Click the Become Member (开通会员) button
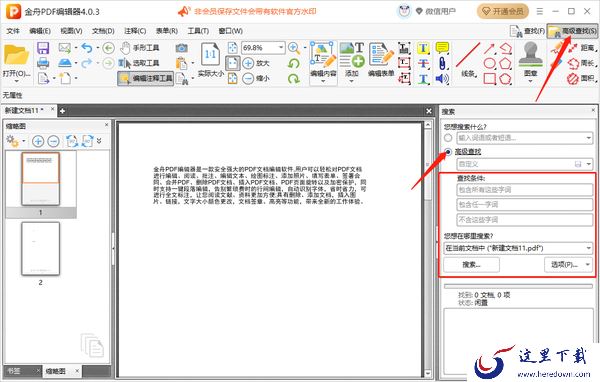The image size is (600, 382). coord(503,11)
